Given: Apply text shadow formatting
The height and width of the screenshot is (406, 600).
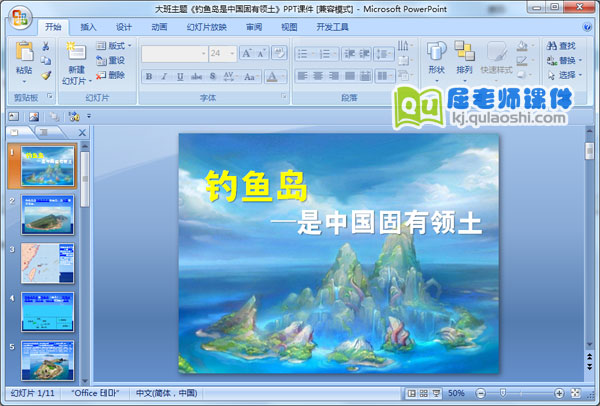Looking at the screenshot, I should 213,77.
